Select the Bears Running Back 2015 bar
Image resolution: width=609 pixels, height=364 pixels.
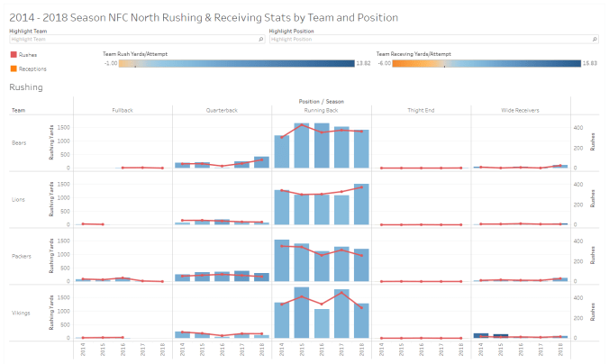302,147
